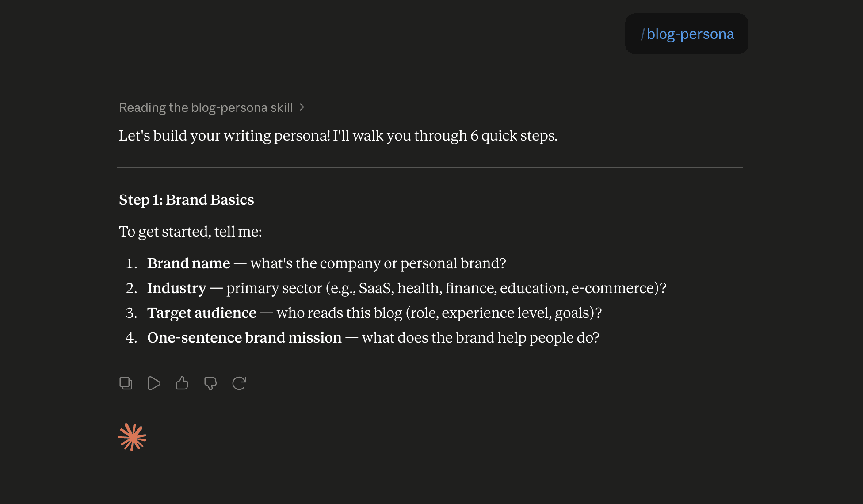The height and width of the screenshot is (504, 863).
Task: Give the response a thumbs up
Action: (182, 383)
